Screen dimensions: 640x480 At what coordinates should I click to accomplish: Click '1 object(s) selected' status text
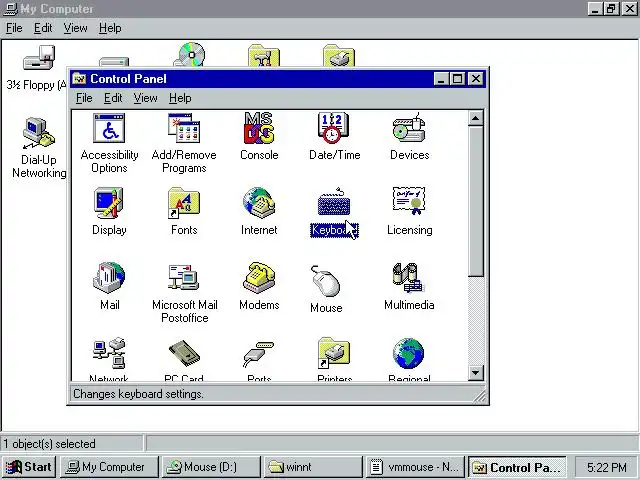pos(50,444)
